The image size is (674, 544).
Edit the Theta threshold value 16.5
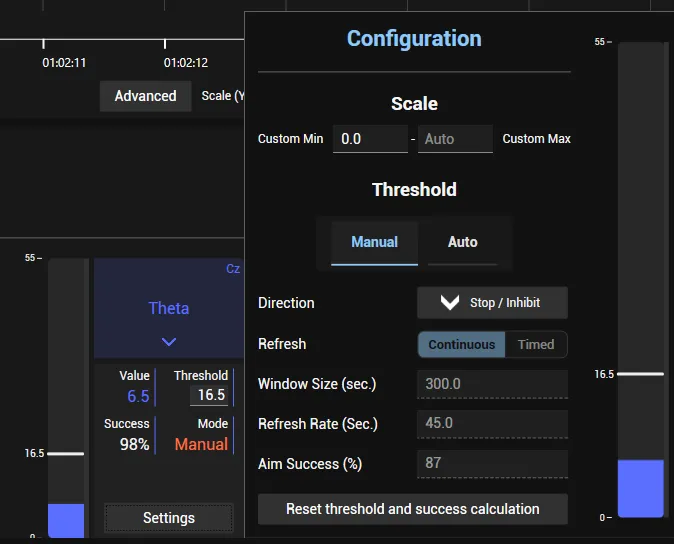pyautogui.click(x=209, y=395)
